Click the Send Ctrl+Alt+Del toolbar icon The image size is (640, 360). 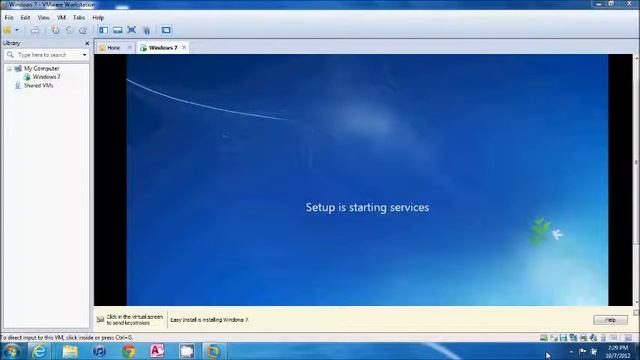pyautogui.click(x=35, y=30)
